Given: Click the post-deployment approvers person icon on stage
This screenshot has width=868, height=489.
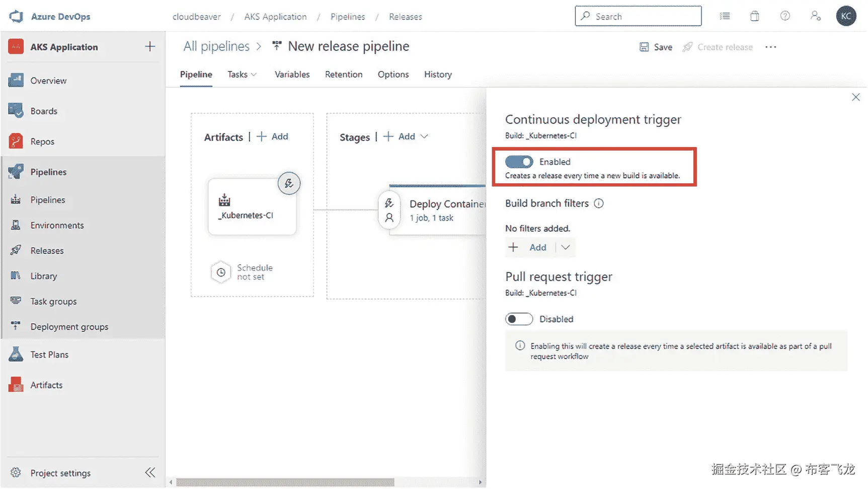Looking at the screenshot, I should pos(389,218).
